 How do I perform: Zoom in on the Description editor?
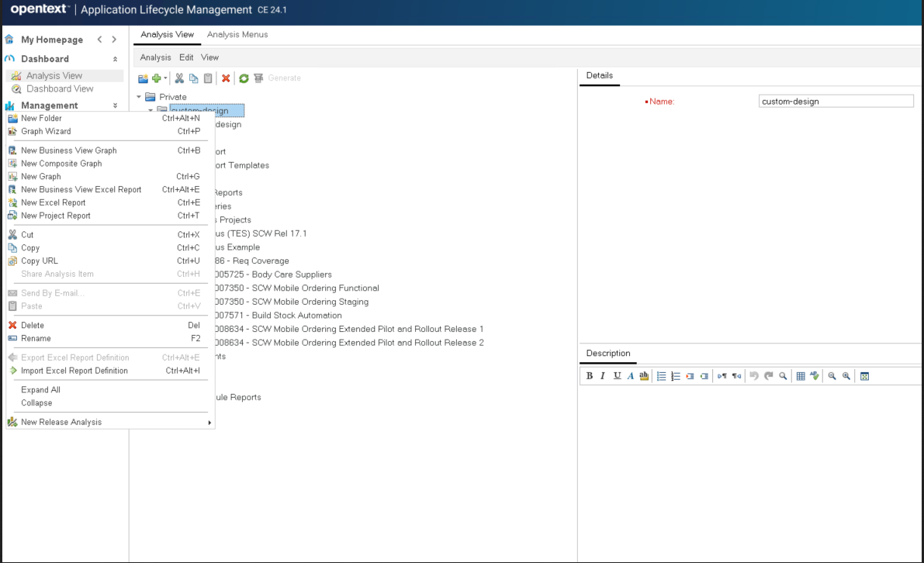point(846,376)
